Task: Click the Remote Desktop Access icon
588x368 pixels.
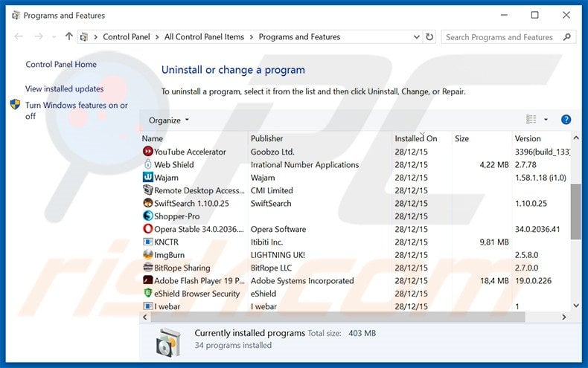Action: click(148, 190)
